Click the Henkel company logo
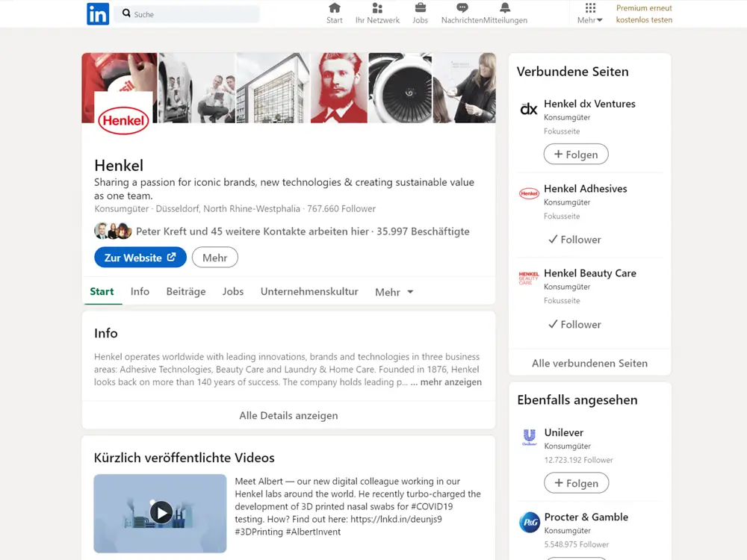 click(x=123, y=119)
